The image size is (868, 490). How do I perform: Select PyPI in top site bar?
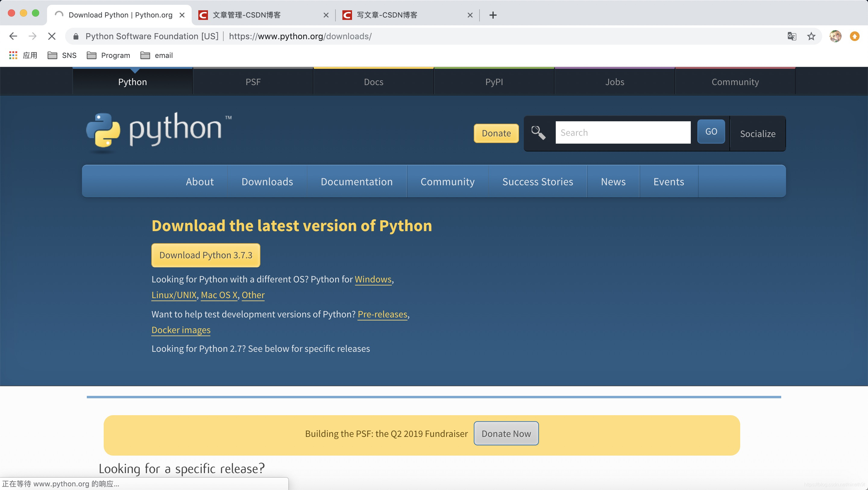click(x=494, y=82)
